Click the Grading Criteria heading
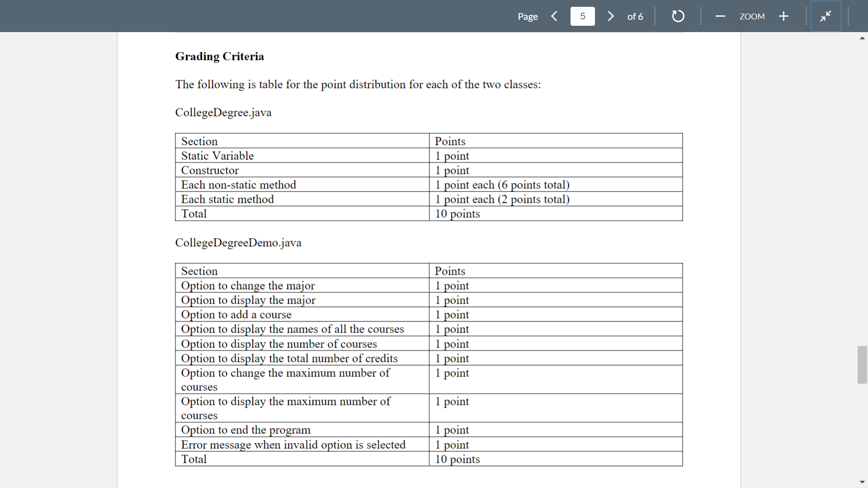 click(219, 56)
